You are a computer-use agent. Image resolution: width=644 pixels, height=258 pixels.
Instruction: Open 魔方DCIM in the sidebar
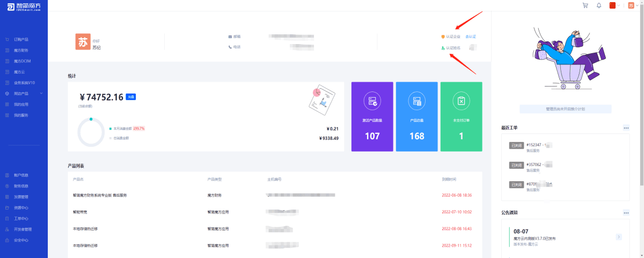(x=23, y=61)
